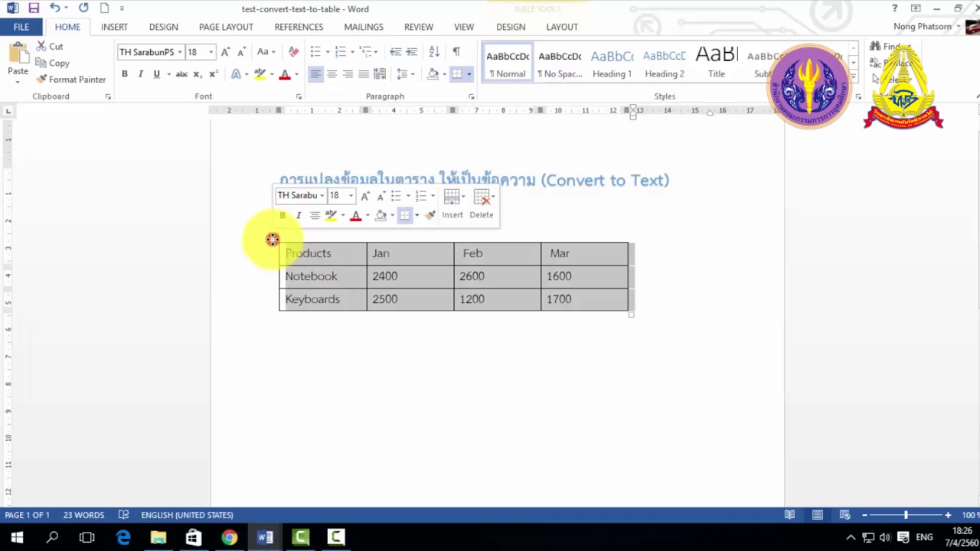
Task: Toggle Bold in the ribbon Font group
Action: pyautogui.click(x=124, y=74)
